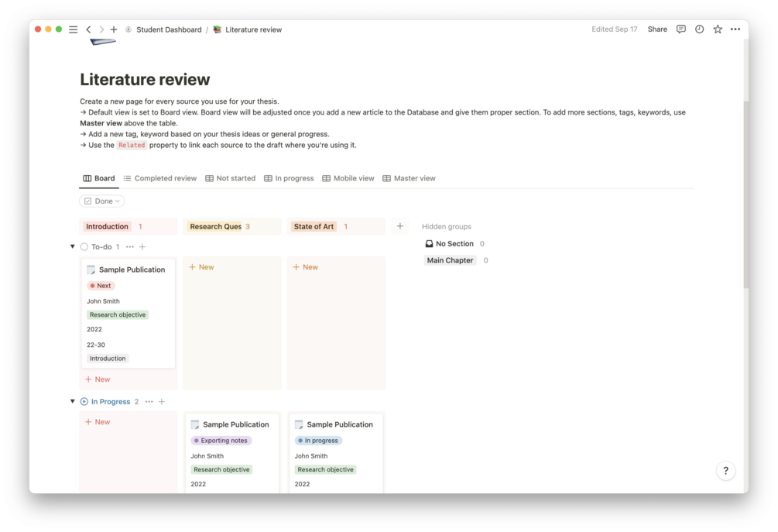This screenshot has height=532, width=778.
Task: Switch to the Mobile view tab
Action: [348, 178]
